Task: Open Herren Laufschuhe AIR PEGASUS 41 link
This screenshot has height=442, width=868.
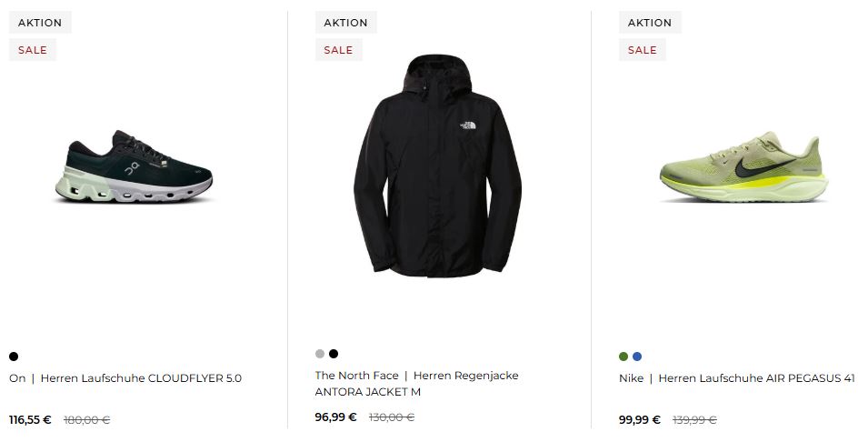Action: coord(756,378)
